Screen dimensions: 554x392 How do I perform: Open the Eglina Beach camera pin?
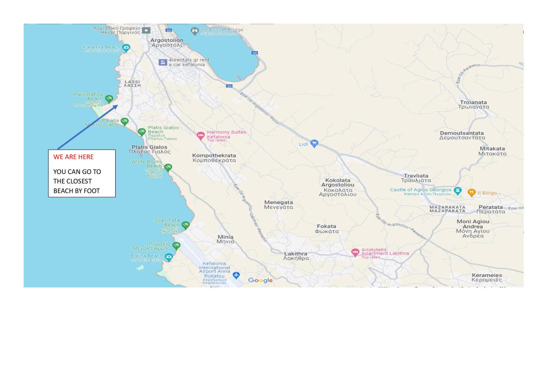click(x=169, y=257)
